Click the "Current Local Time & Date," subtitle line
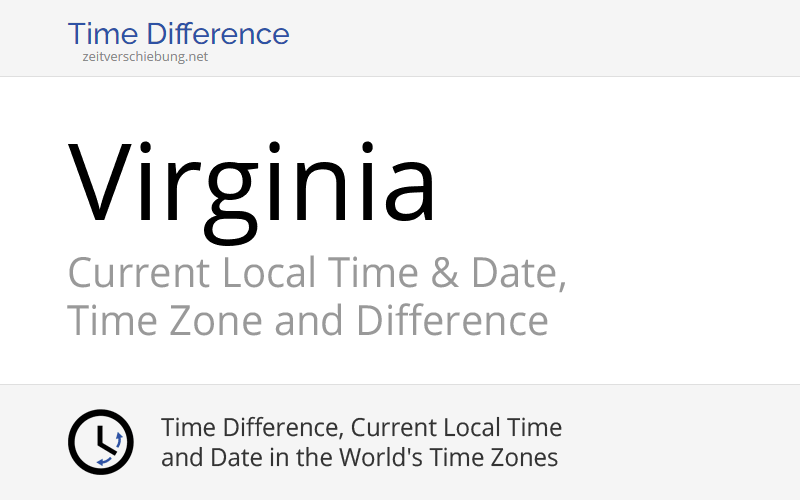The image size is (800, 500). tap(317, 272)
